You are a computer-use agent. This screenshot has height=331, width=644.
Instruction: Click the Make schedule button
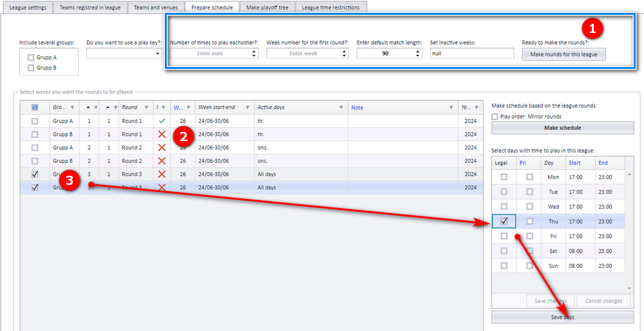point(563,128)
